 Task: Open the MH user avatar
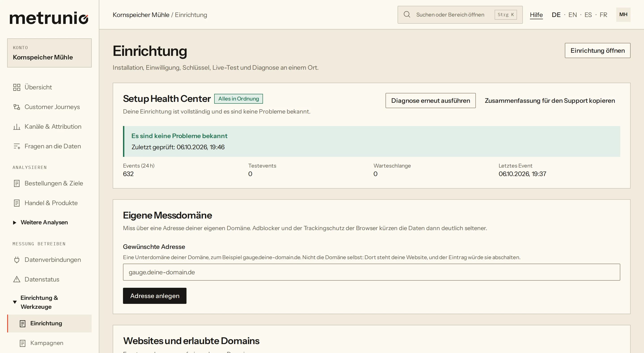click(x=623, y=15)
